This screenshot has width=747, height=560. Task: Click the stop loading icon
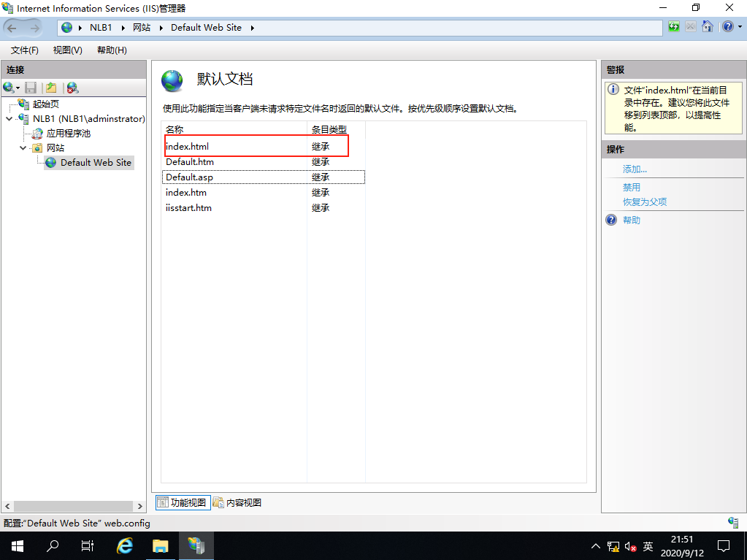690,27
